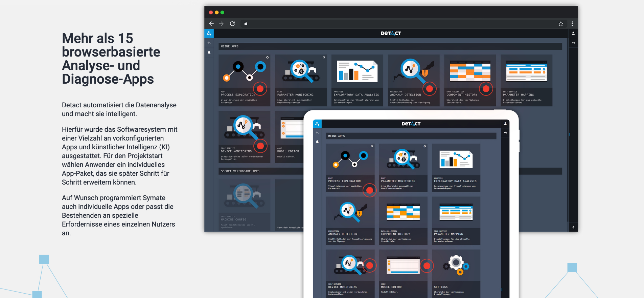The width and height of the screenshot is (644, 298).
Task: Bookmark the page with the star icon
Action: pyautogui.click(x=561, y=24)
